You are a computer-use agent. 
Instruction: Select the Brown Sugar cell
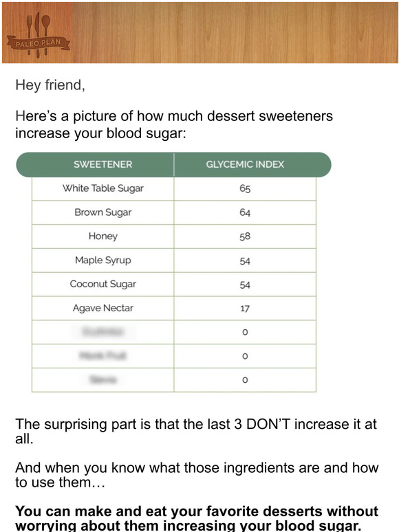103,213
